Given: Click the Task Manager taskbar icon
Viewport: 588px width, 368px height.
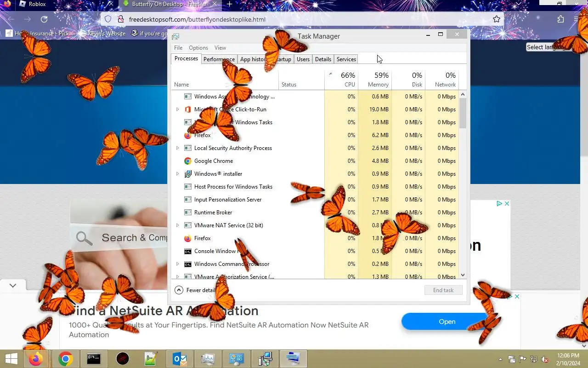Looking at the screenshot, I should (x=208, y=359).
